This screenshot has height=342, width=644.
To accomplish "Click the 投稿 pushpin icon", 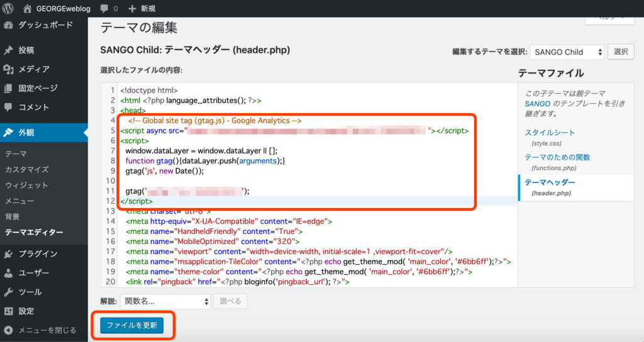I will 8,50.
